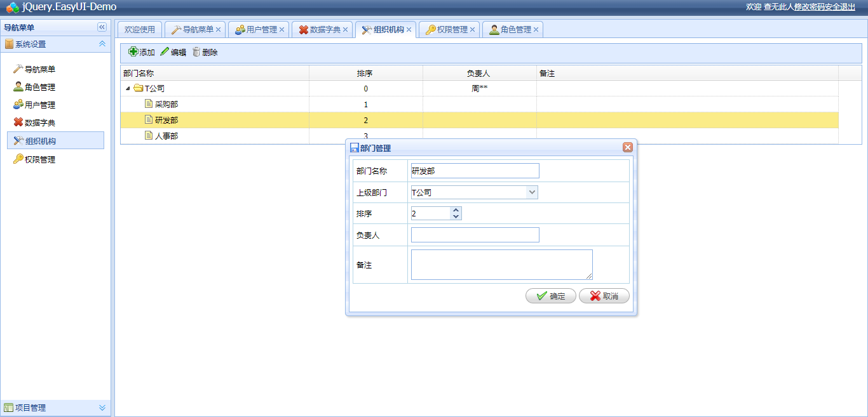Close the 数据字典 tab
This screenshot has width=868, height=417.
[345, 30]
